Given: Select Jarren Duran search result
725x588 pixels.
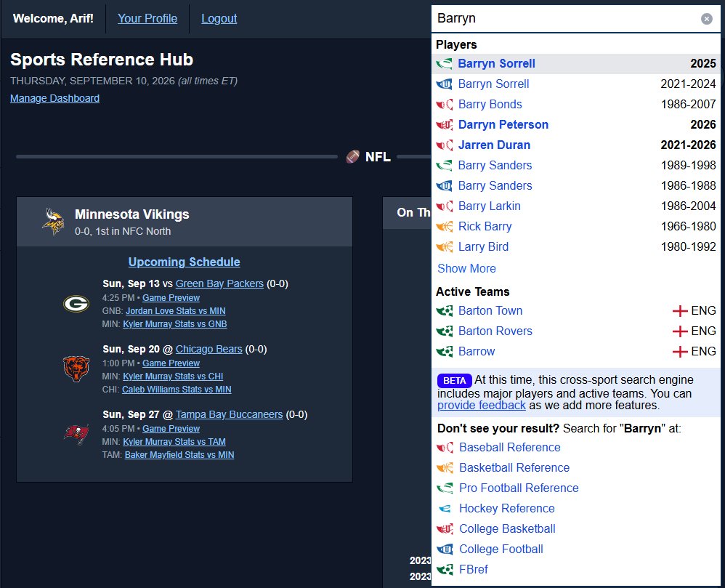Looking at the screenshot, I should point(575,145).
